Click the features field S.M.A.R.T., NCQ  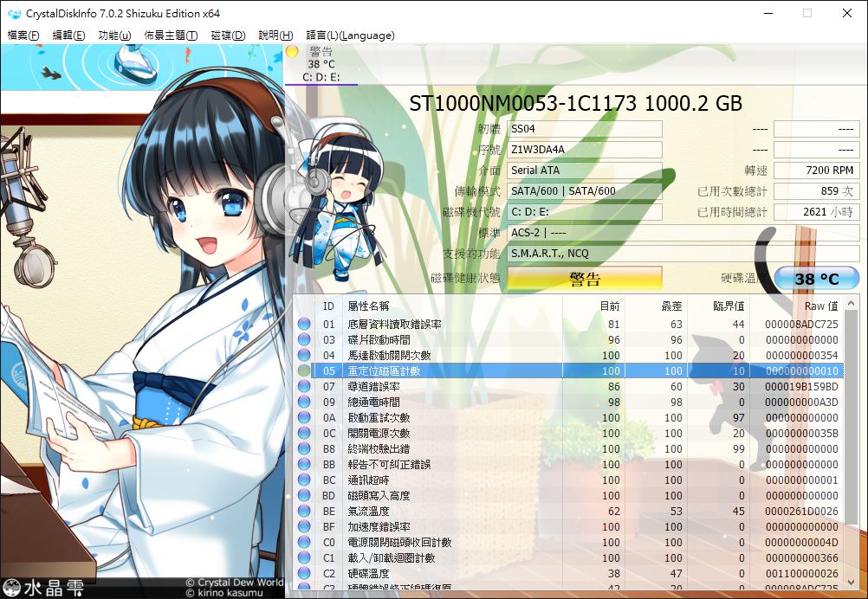683,254
